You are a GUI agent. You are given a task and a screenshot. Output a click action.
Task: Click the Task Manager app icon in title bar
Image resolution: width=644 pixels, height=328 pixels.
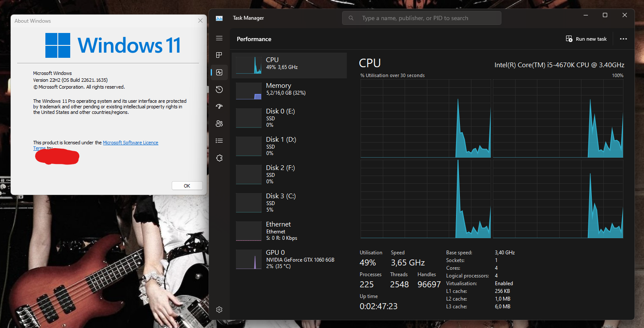(219, 18)
